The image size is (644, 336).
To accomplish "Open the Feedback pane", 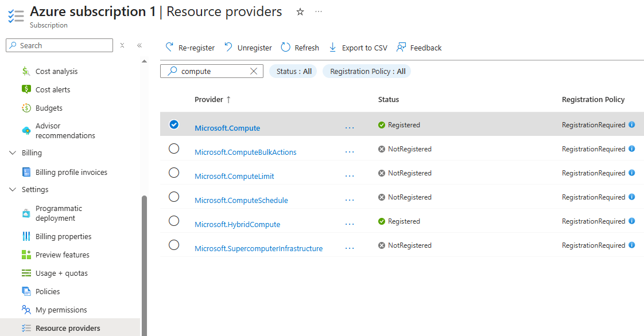I will 419,48.
